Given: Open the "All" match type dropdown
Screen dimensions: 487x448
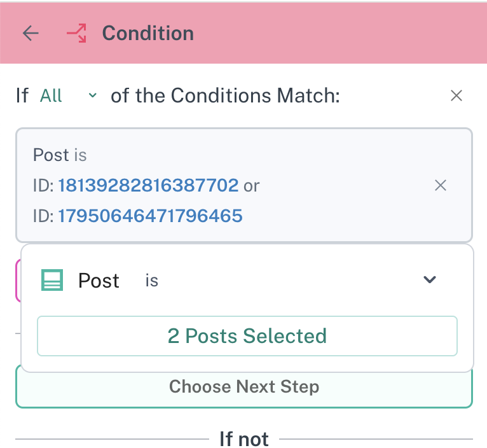Looking at the screenshot, I should [x=68, y=95].
